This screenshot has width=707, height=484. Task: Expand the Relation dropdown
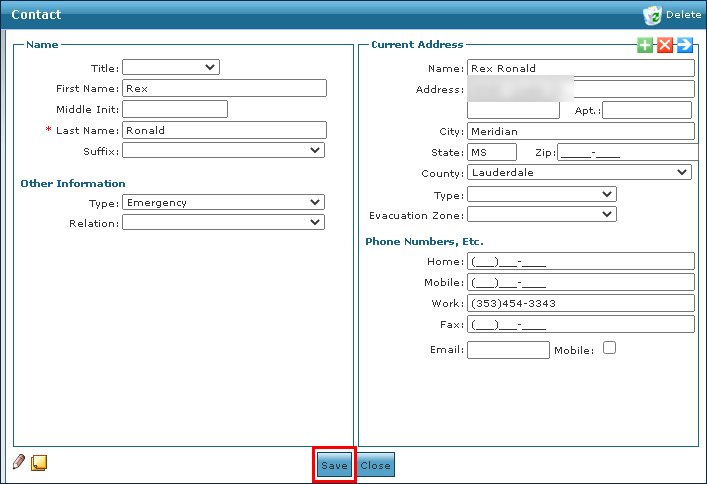pyautogui.click(x=223, y=223)
